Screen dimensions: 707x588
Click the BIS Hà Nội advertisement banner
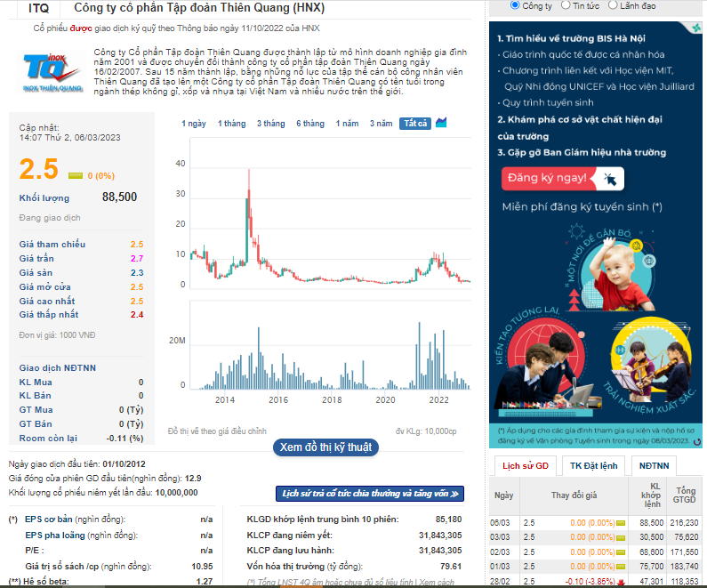pyautogui.click(x=596, y=235)
